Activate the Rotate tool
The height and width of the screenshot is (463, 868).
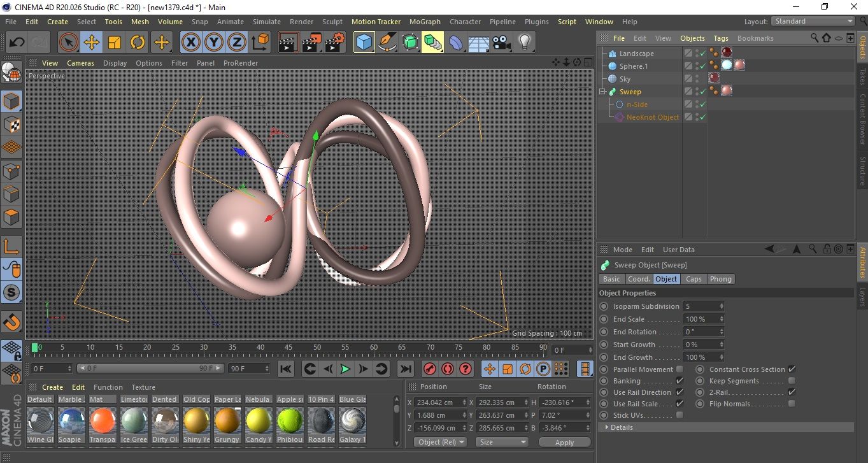tap(138, 43)
